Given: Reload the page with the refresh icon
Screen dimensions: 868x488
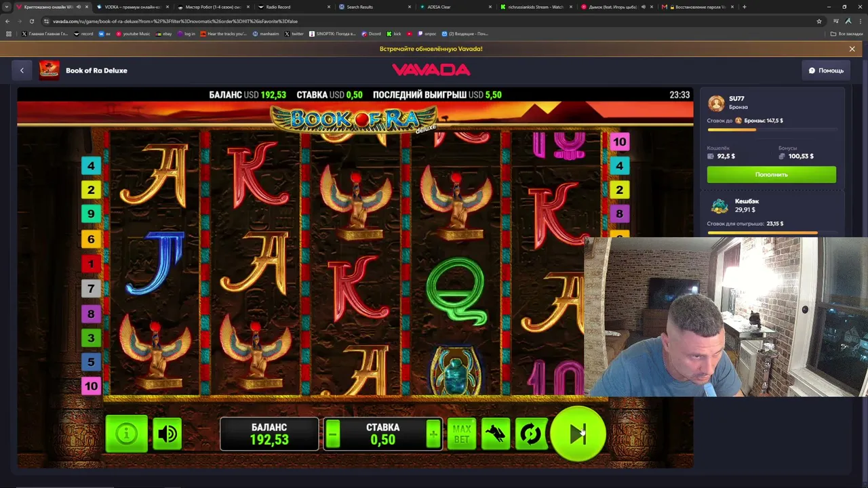Looking at the screenshot, I should 31,21.
